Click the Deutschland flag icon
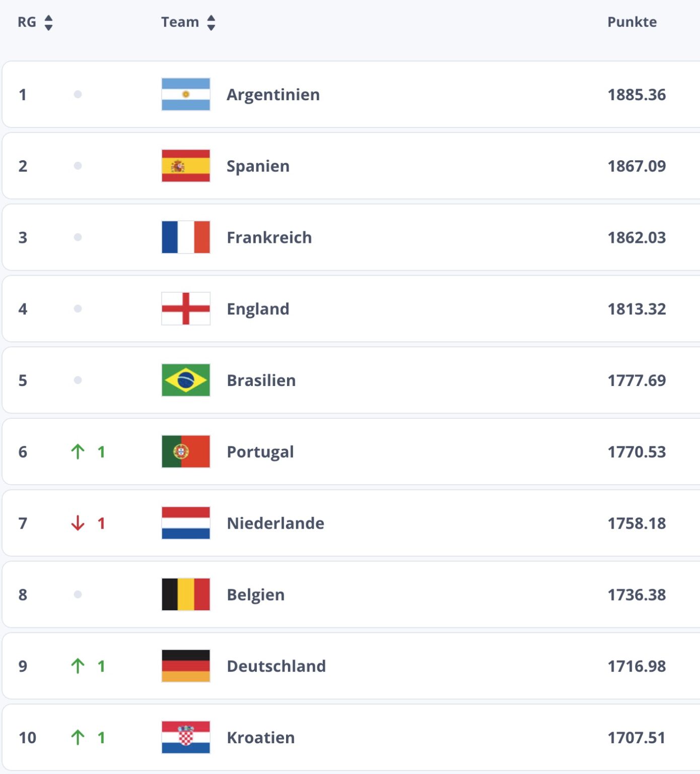 (185, 666)
